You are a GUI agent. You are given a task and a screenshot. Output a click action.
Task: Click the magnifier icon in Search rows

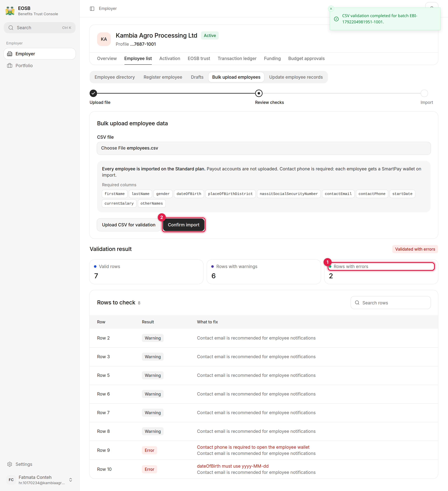coord(357,303)
